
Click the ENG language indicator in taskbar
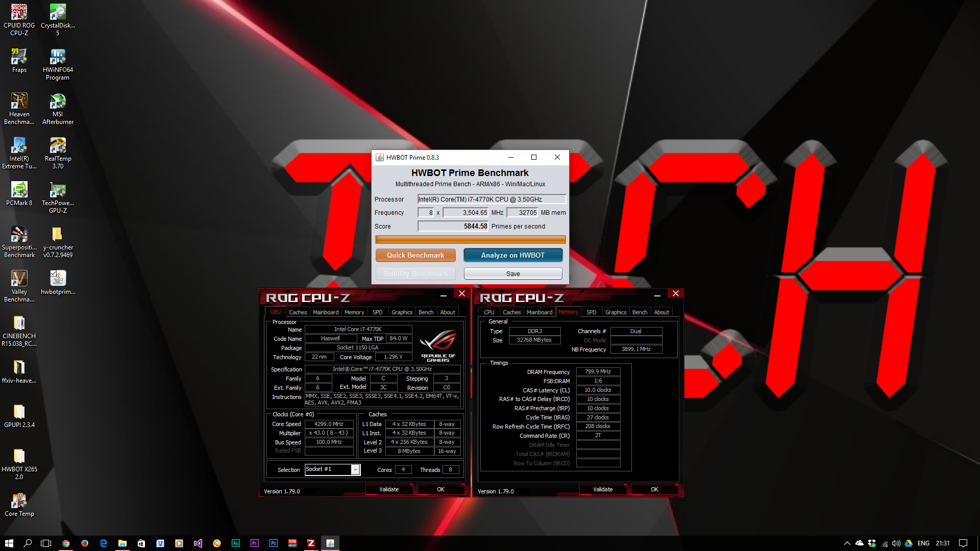(x=923, y=543)
